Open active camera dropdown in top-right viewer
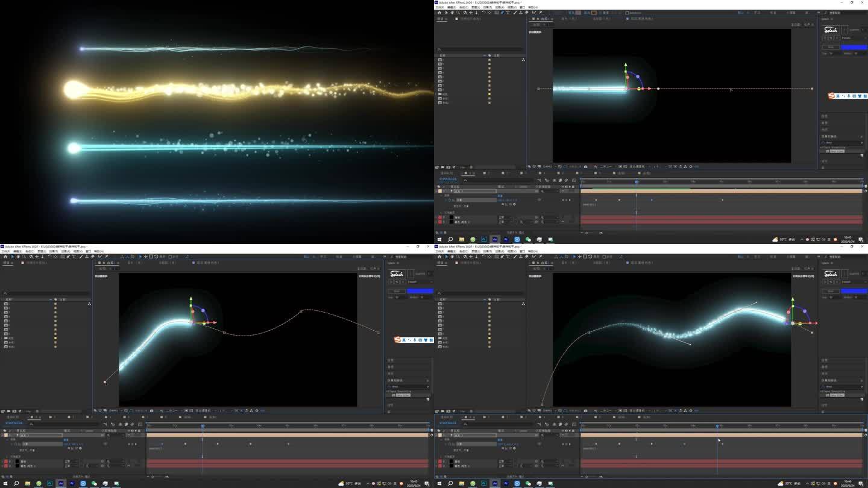 (639, 167)
